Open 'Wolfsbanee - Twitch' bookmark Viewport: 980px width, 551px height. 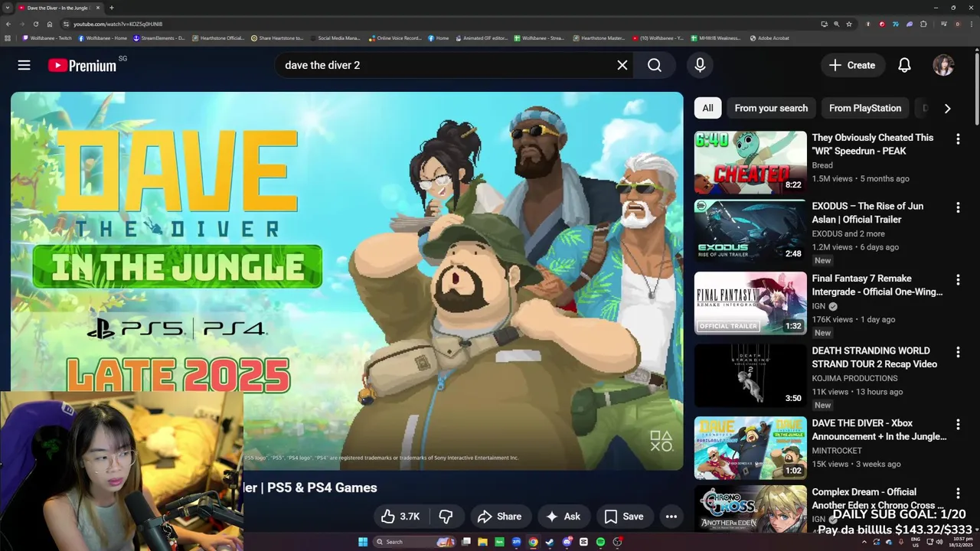point(47,37)
